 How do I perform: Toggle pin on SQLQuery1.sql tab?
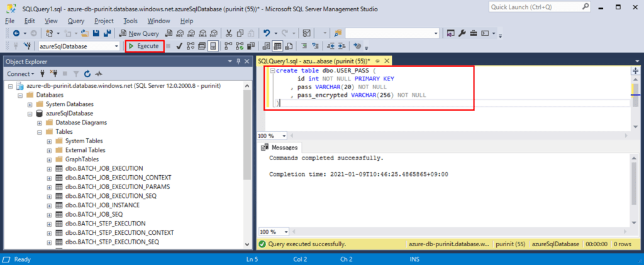(377, 61)
